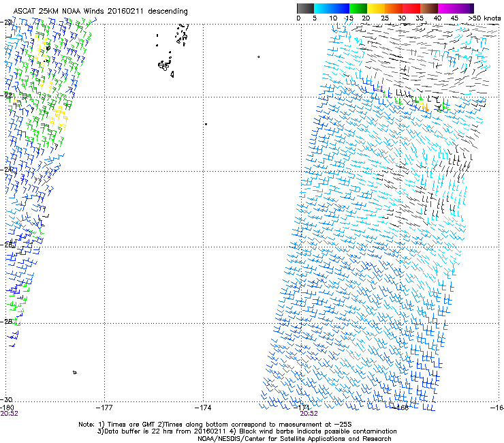Screen dimensions: 504x443
Task: Click the 'NOAA/NESDIS/Center for Satellite Applications and Research' credit
Action: 294,439
